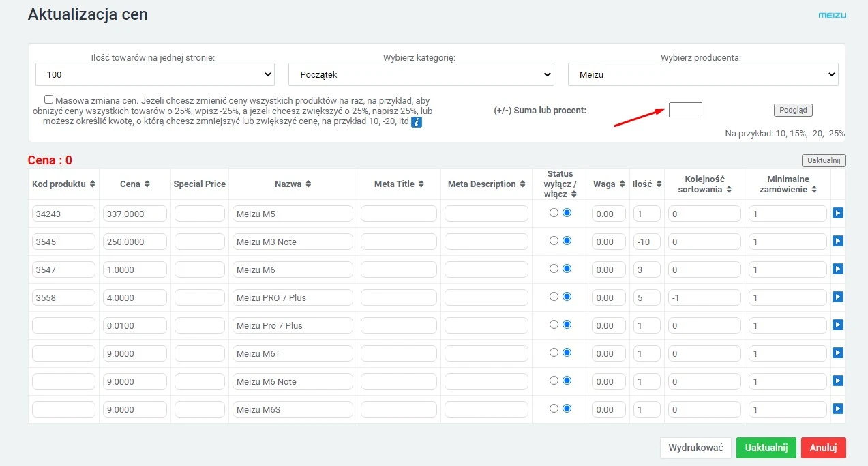The image size is (868, 466).
Task: Click the blue arrow icon for Meizu M6T
Action: coord(838,353)
